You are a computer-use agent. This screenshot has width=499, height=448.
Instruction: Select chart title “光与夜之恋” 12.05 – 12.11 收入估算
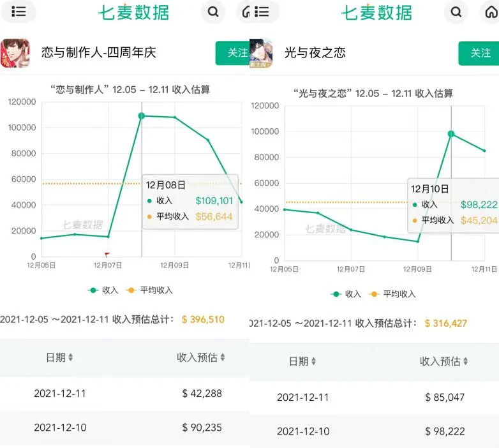[x=373, y=94]
